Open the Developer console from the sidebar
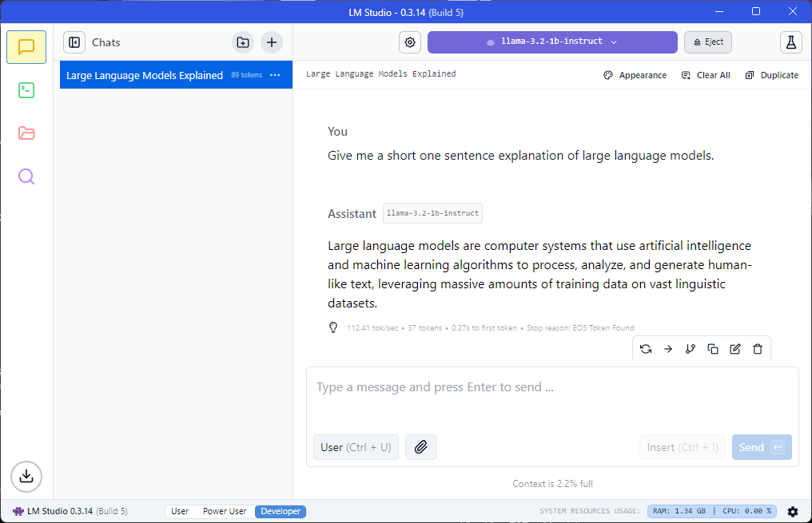Screen dimensions: 812x523 [26, 90]
